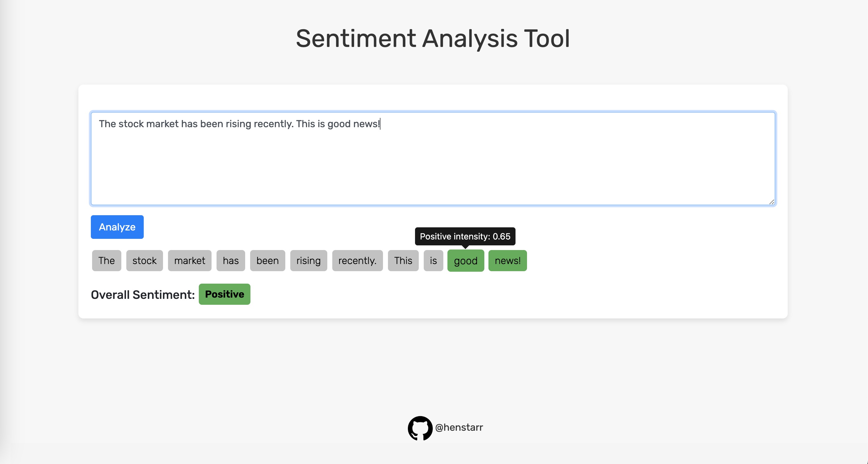Image resolution: width=868 pixels, height=464 pixels.
Task: Select the word chip 'The'
Action: (x=106, y=261)
